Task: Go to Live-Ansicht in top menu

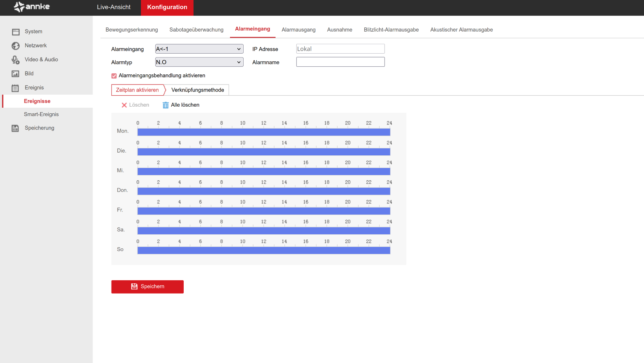Action: [x=114, y=7]
